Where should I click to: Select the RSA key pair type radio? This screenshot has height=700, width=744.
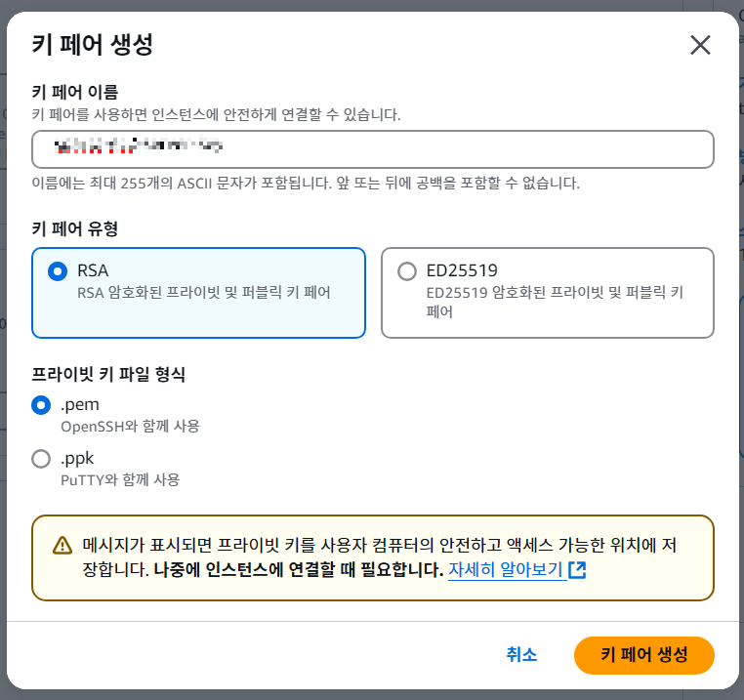pyautogui.click(x=58, y=271)
